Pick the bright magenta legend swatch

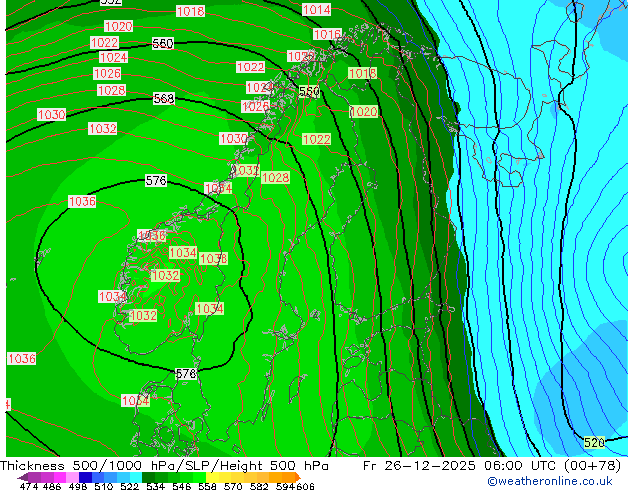[60, 477]
